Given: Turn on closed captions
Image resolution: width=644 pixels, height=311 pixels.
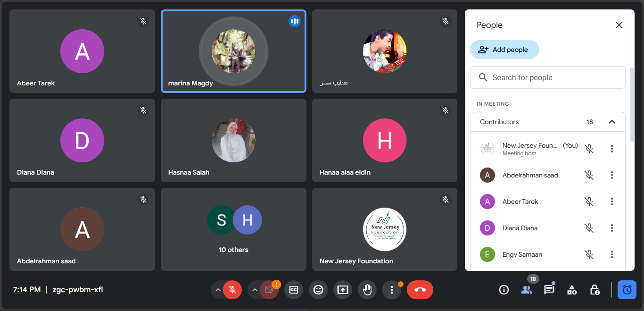Looking at the screenshot, I should pos(294,290).
